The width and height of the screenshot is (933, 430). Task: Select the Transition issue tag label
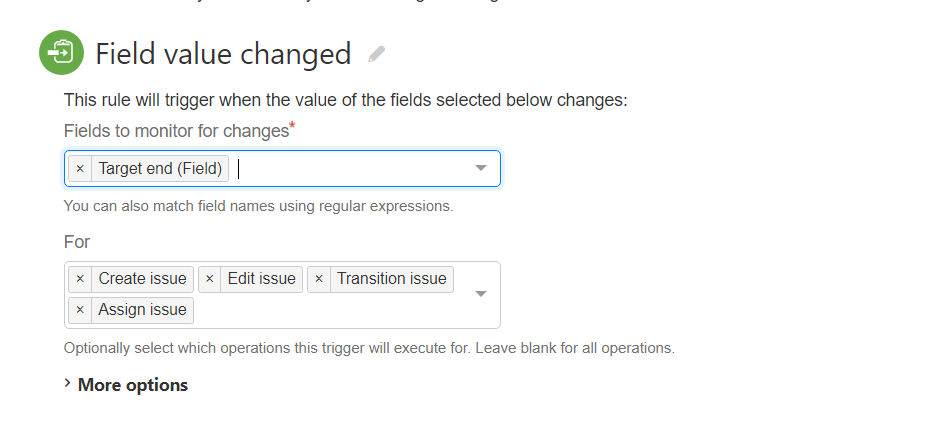tap(392, 279)
